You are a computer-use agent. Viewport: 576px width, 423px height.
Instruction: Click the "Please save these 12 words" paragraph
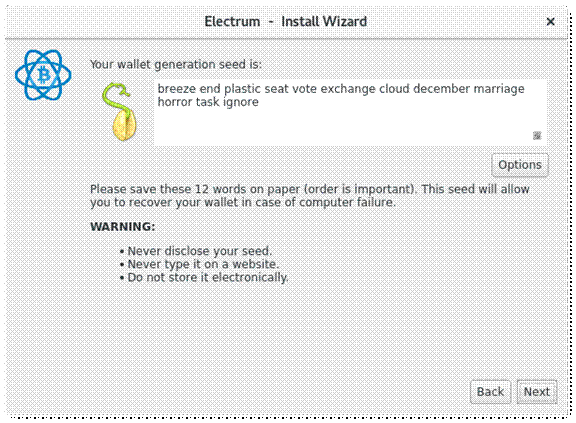pos(310,196)
